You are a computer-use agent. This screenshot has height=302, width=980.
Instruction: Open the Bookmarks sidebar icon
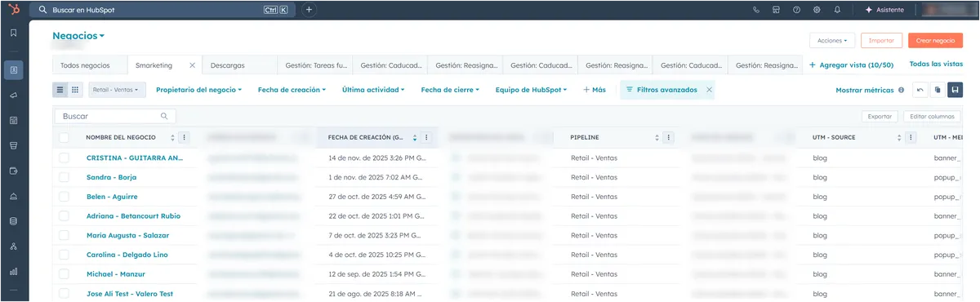(14, 33)
